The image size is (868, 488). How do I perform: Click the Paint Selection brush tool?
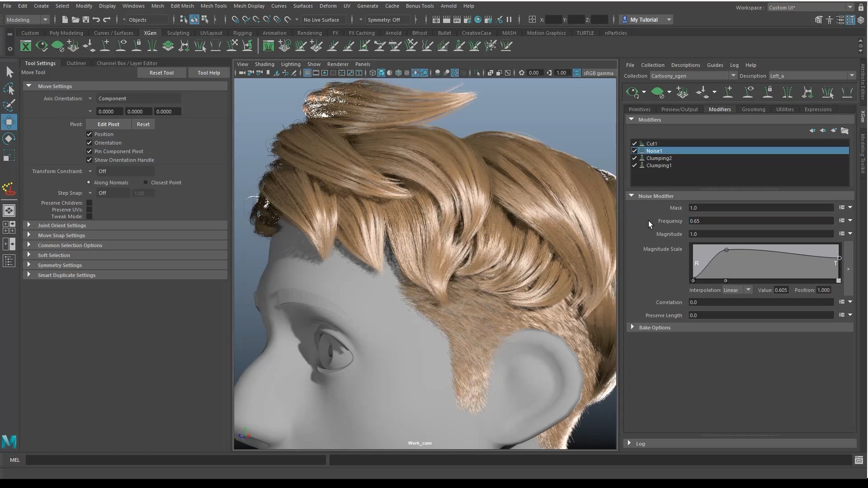[9, 105]
